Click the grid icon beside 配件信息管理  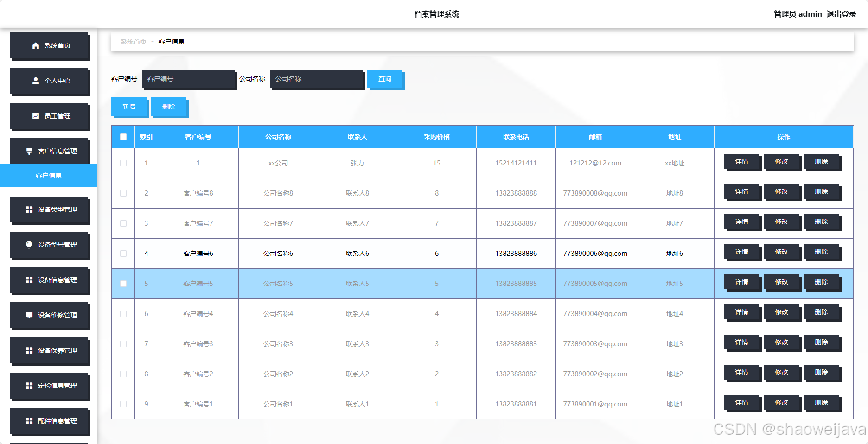29,421
